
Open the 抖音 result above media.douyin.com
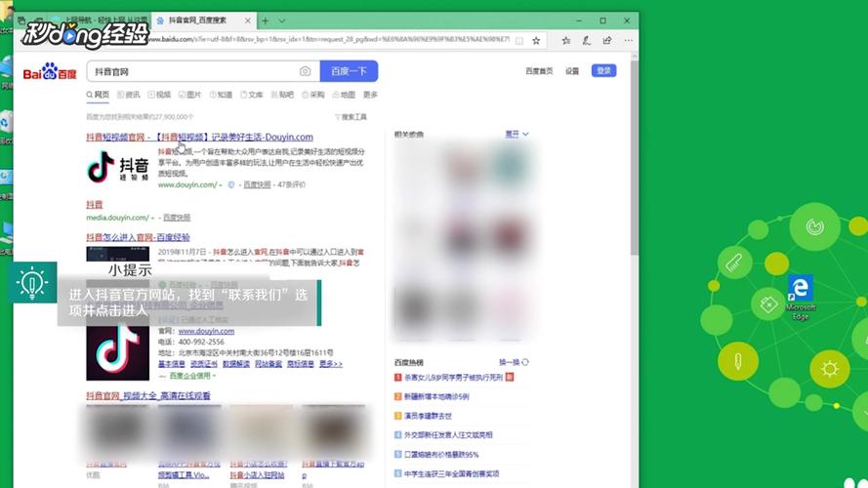click(94, 205)
